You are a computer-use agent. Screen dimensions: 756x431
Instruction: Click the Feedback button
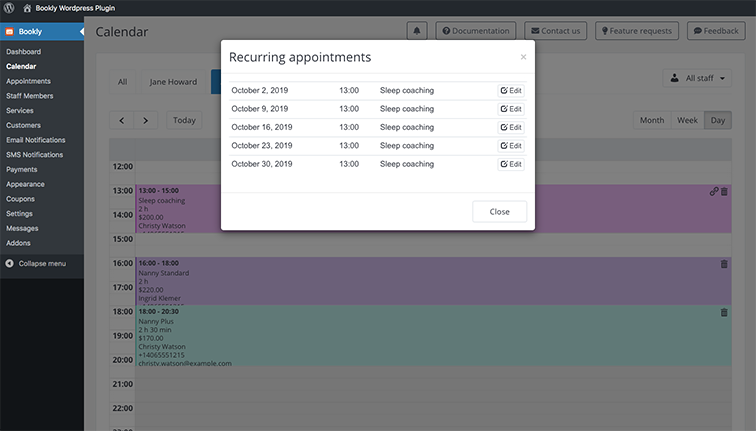(716, 31)
